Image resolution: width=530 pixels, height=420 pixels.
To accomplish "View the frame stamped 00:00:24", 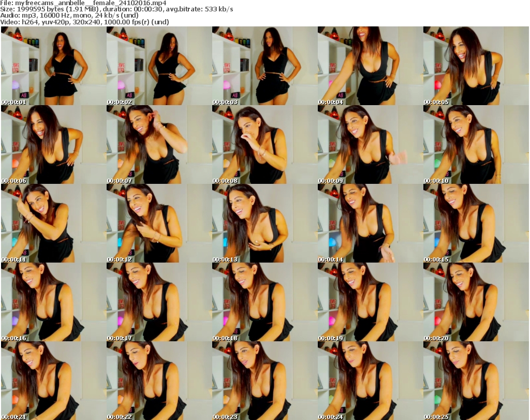I will pyautogui.click(x=370, y=381).
